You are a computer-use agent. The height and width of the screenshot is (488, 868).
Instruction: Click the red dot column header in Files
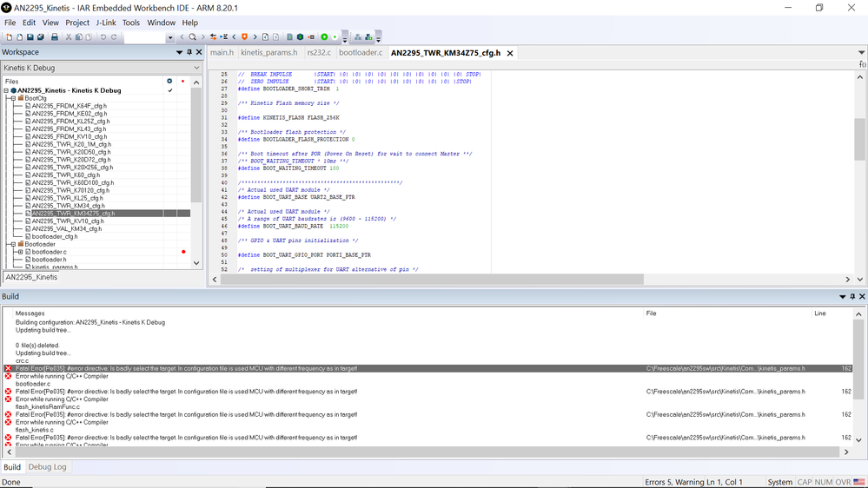point(182,82)
